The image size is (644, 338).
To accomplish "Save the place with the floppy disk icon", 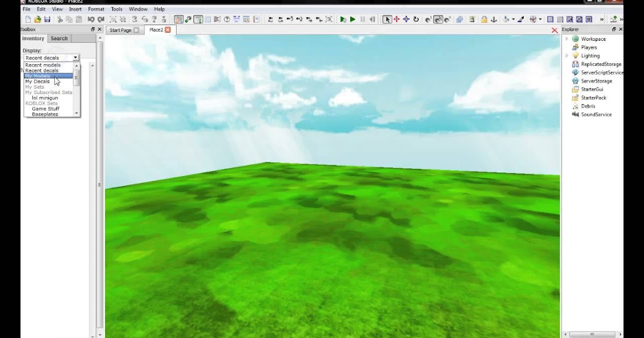I will pos(47,19).
